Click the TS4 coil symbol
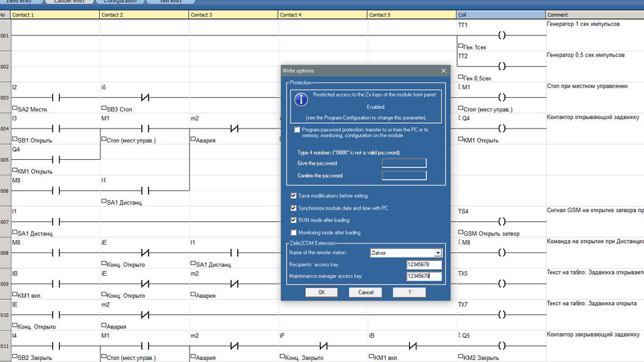644x362 pixels. (501, 221)
